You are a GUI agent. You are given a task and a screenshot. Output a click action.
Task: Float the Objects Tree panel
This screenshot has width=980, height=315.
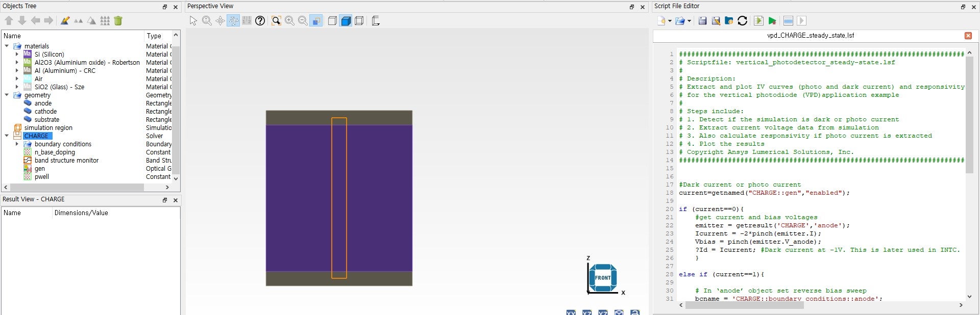[x=164, y=7]
